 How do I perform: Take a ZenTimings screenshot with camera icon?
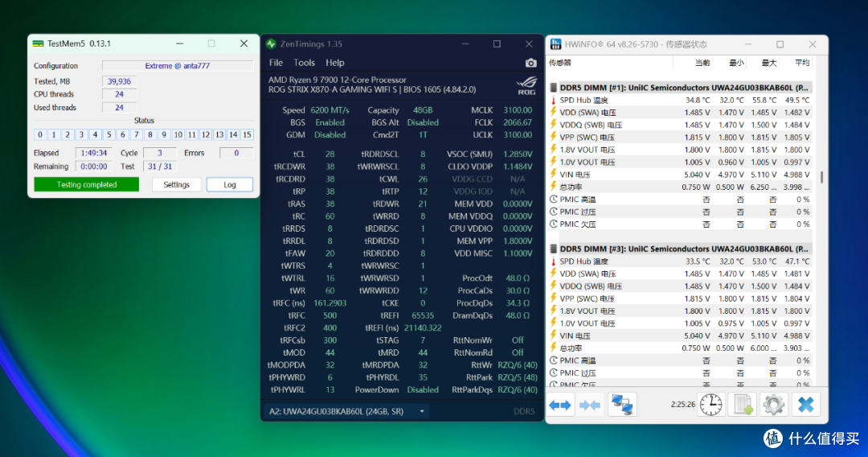pyautogui.click(x=530, y=63)
